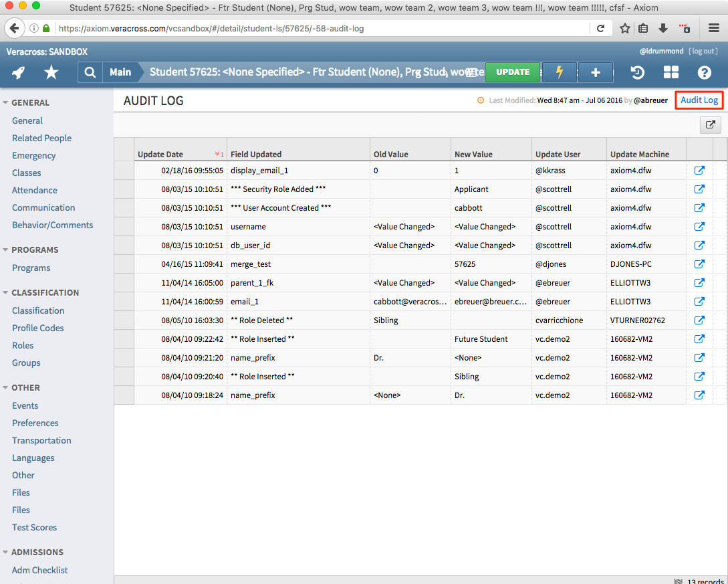This screenshot has width=728, height=584.
Task: Click the plus icon beside lightning bolt
Action: 595,72
